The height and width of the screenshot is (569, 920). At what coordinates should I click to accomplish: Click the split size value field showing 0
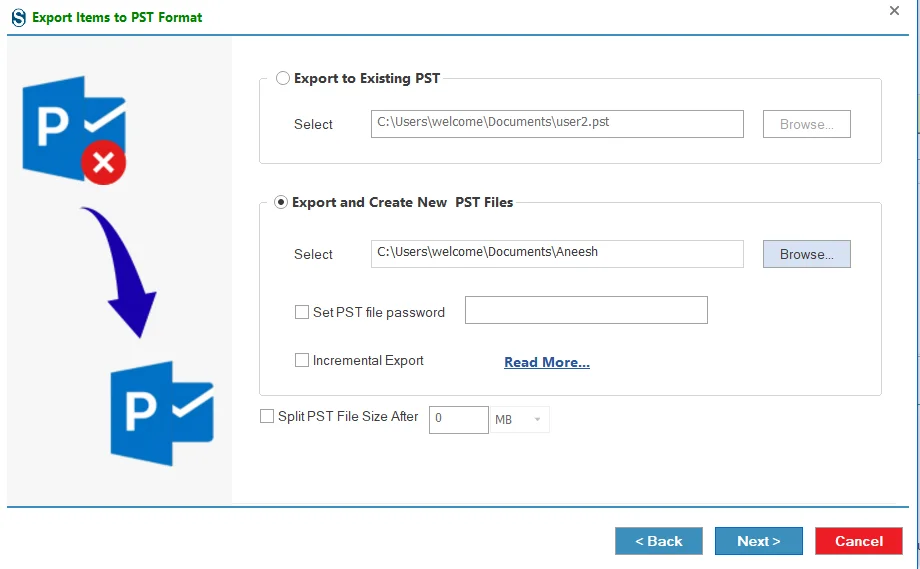click(459, 420)
